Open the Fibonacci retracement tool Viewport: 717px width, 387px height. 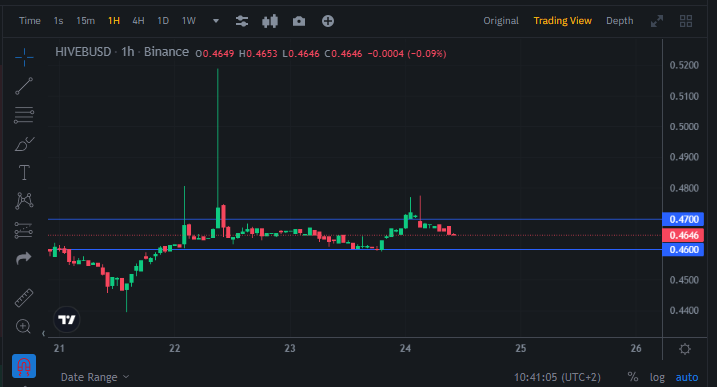(x=24, y=115)
